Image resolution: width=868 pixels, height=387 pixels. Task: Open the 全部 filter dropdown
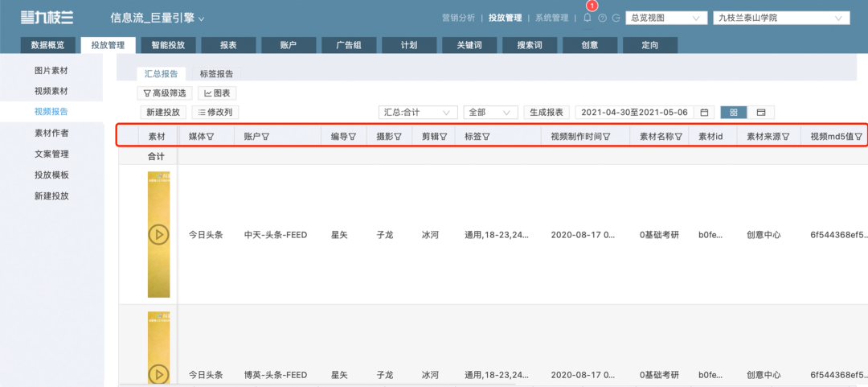click(x=490, y=113)
